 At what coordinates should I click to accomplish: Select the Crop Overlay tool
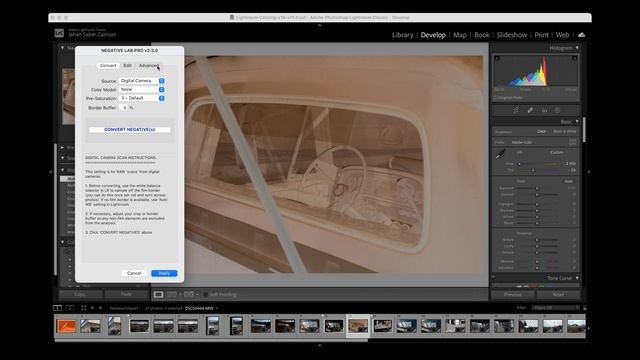click(516, 110)
